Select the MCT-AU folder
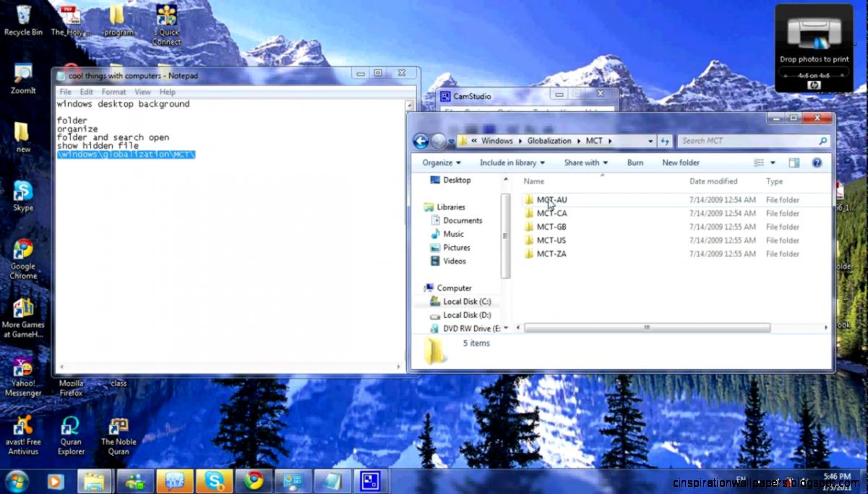The image size is (868, 494). pyautogui.click(x=551, y=199)
